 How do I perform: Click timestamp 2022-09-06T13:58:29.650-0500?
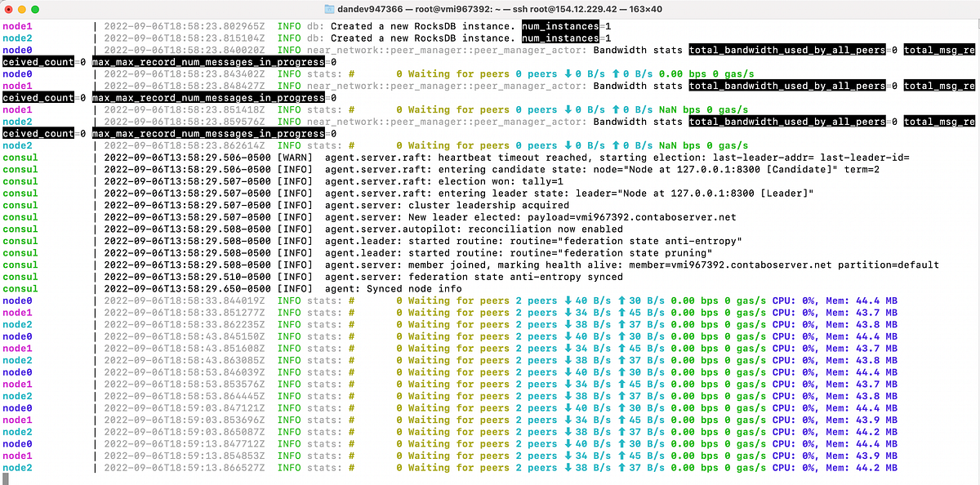point(188,288)
